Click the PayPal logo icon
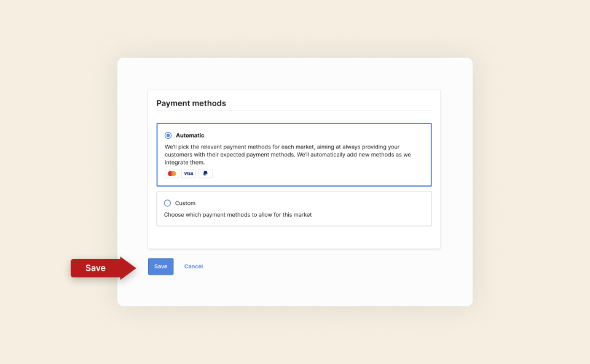 205,174
